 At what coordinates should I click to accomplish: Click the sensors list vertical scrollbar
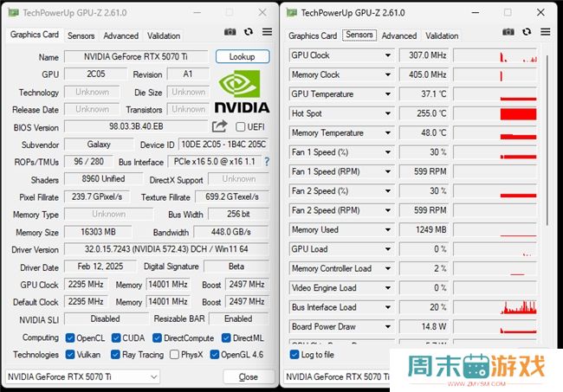click(x=544, y=190)
